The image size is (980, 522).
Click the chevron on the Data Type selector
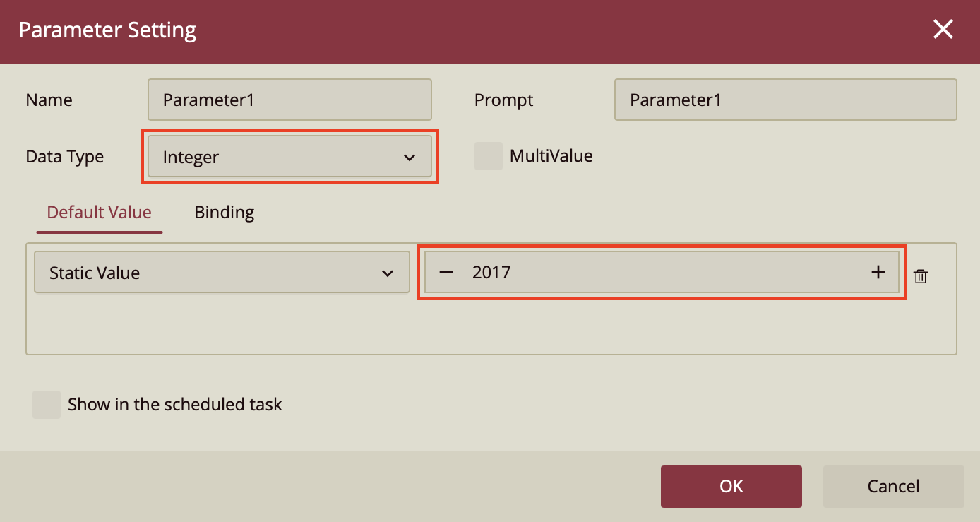tap(410, 157)
